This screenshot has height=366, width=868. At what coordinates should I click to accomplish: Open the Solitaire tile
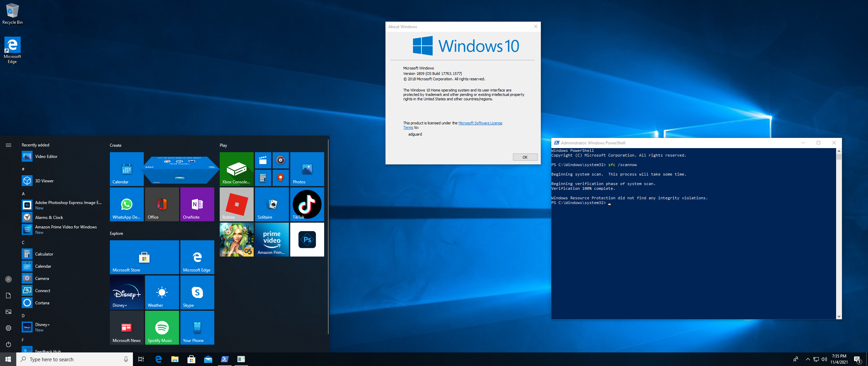pyautogui.click(x=272, y=204)
